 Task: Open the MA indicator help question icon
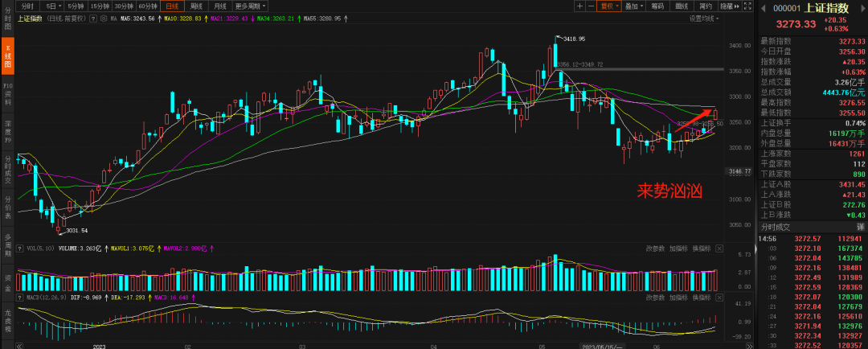pos(95,18)
